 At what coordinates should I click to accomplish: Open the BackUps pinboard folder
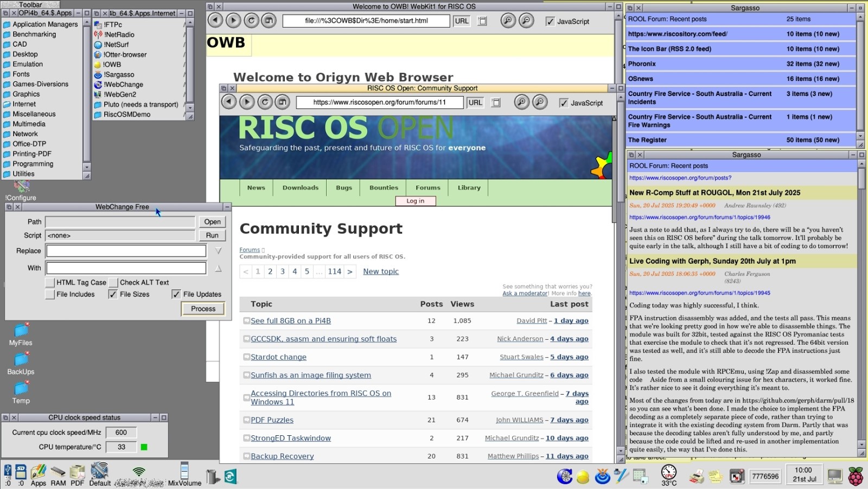tap(21, 363)
